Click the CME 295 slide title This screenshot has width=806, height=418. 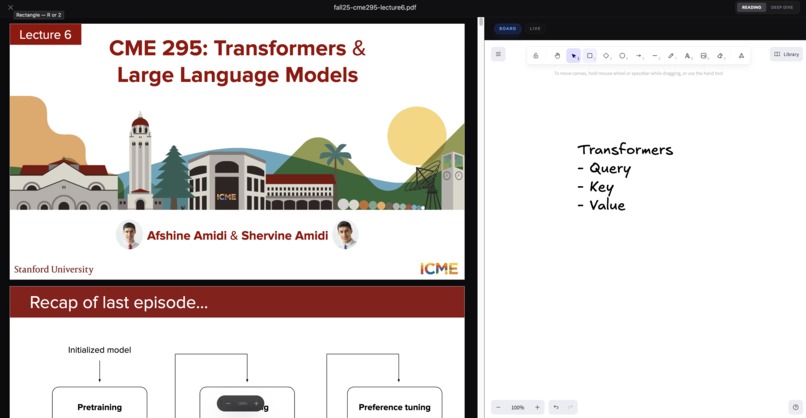tap(237, 61)
